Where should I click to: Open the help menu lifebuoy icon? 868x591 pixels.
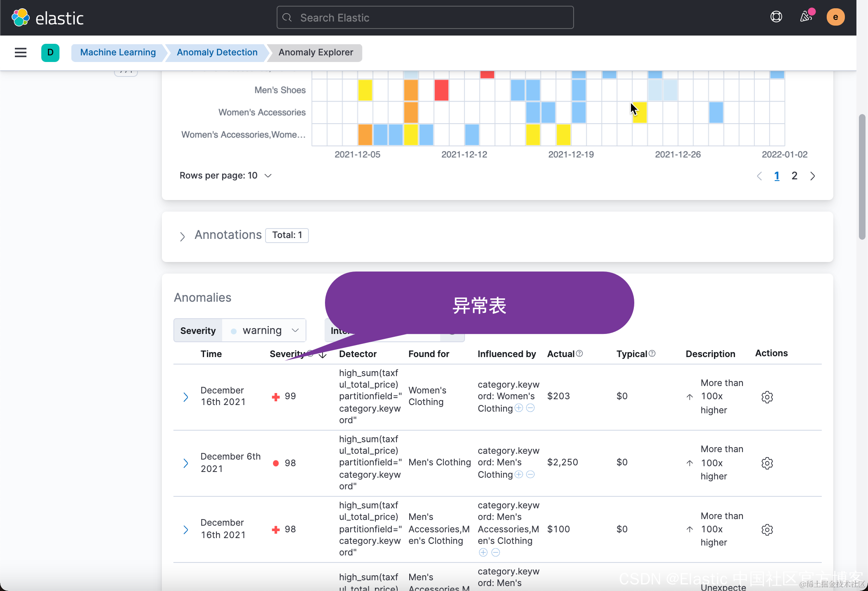776,17
